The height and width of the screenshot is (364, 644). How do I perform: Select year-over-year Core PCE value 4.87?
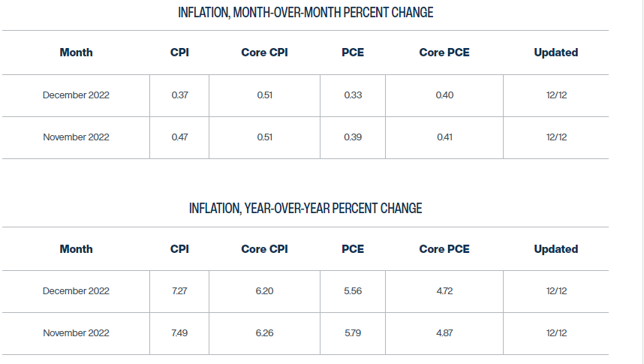tap(444, 333)
